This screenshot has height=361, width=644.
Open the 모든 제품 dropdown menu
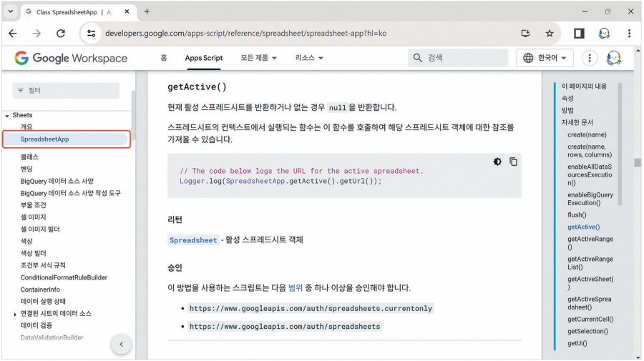pyautogui.click(x=259, y=58)
